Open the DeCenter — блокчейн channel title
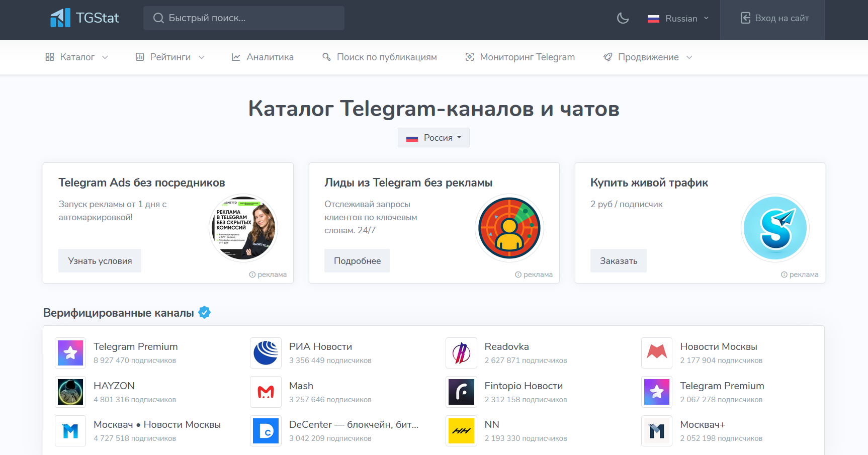This screenshot has height=455, width=868. [x=354, y=425]
